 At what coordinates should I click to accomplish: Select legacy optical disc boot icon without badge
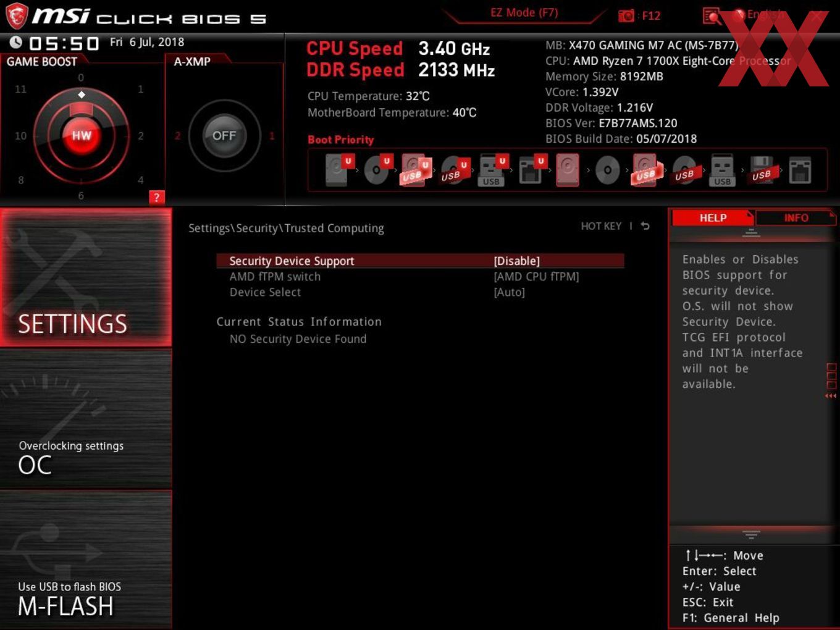click(x=607, y=170)
